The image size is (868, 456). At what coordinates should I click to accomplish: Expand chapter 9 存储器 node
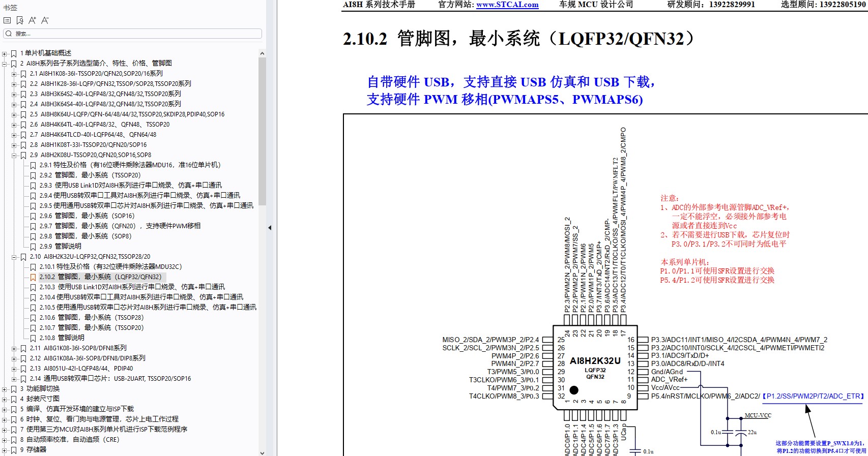point(5,450)
